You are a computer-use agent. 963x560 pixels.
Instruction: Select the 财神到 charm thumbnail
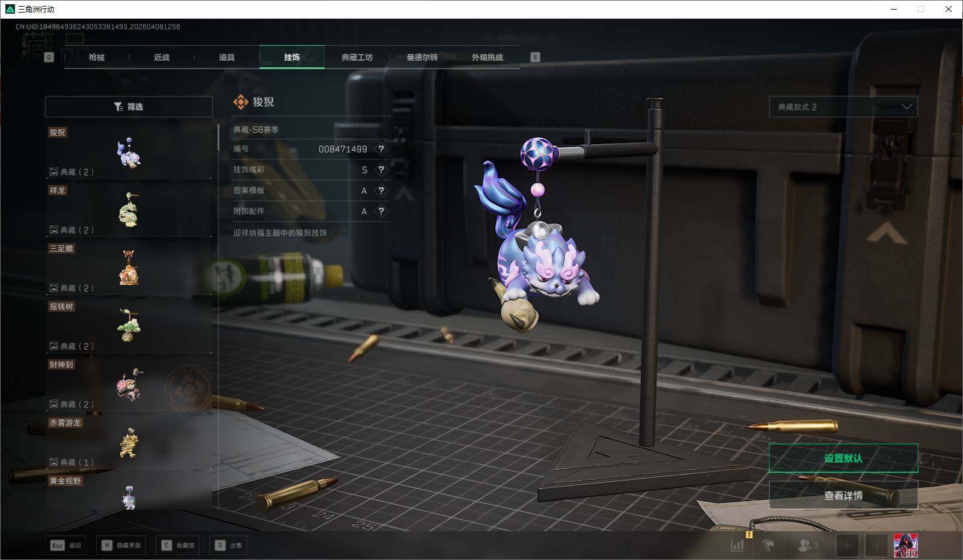(x=129, y=385)
